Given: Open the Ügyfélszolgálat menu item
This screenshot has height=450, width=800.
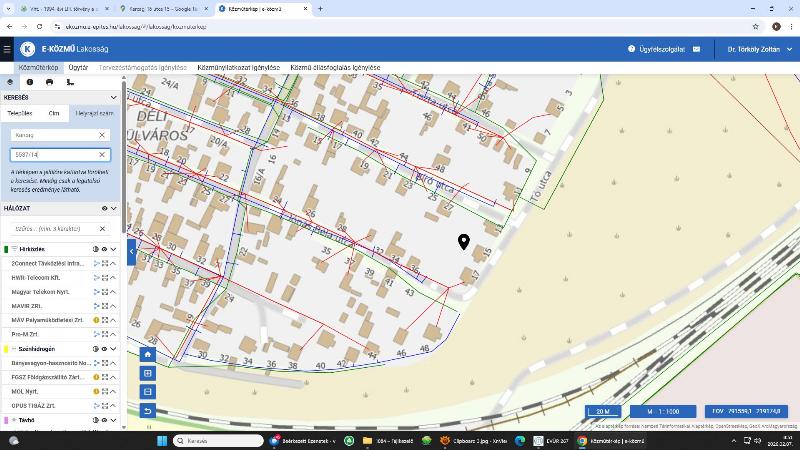Looking at the screenshot, I should pos(656,49).
